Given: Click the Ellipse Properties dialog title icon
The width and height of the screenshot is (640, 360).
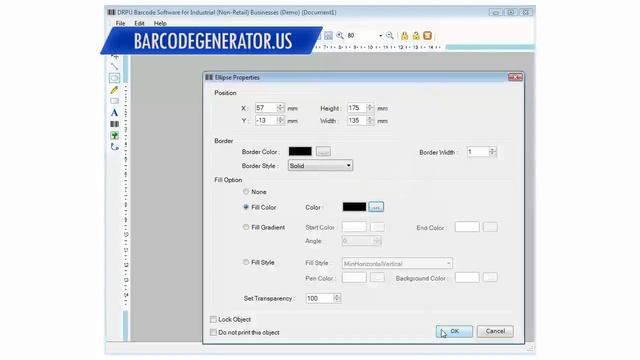Looking at the screenshot, I should (209, 77).
